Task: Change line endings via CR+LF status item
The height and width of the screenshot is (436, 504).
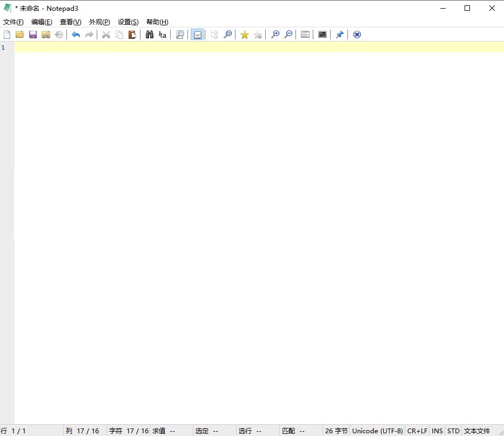Action: click(x=417, y=431)
